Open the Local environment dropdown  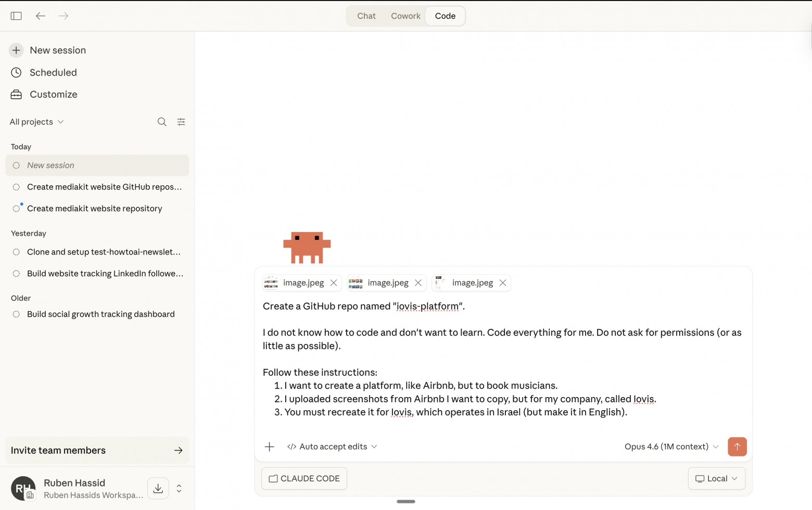717,478
